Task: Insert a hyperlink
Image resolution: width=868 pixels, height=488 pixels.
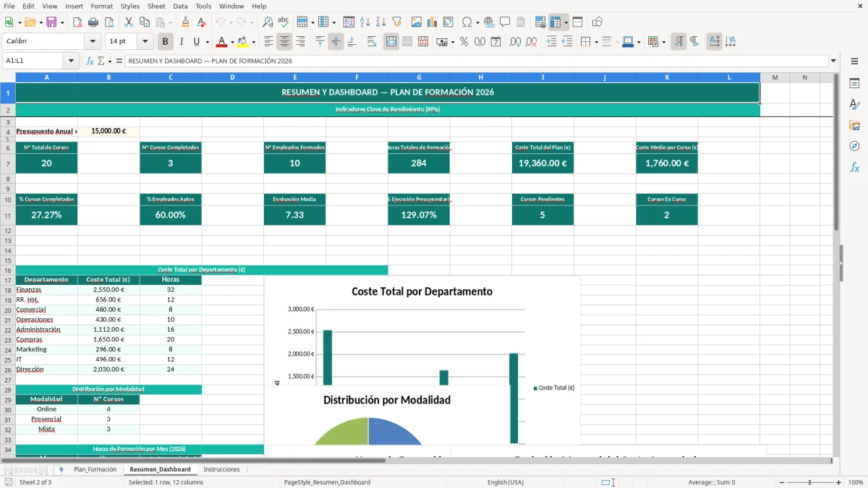Action: click(x=489, y=22)
